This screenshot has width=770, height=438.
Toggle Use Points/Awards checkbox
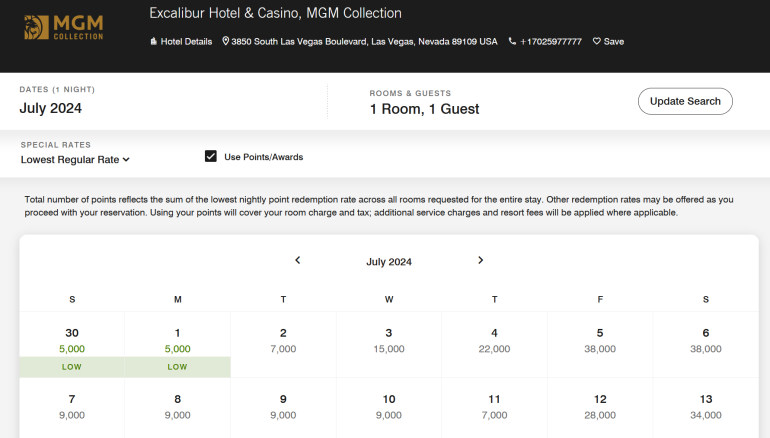click(x=211, y=156)
